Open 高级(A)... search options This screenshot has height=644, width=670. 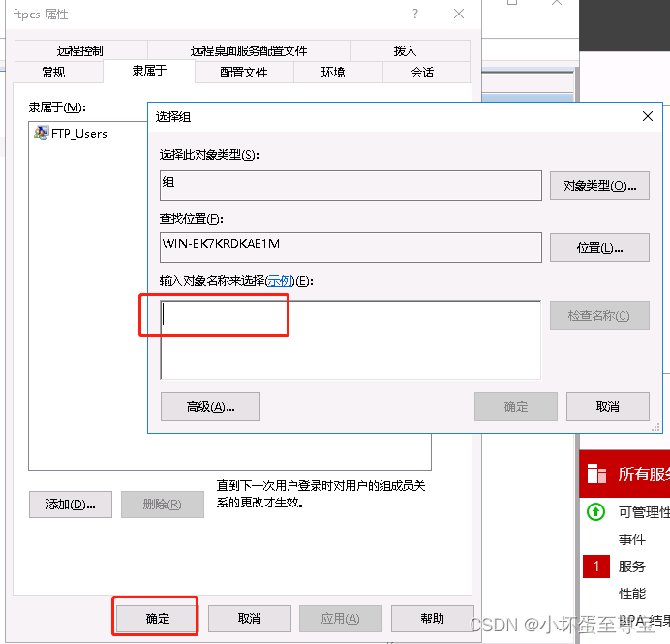pyautogui.click(x=210, y=407)
